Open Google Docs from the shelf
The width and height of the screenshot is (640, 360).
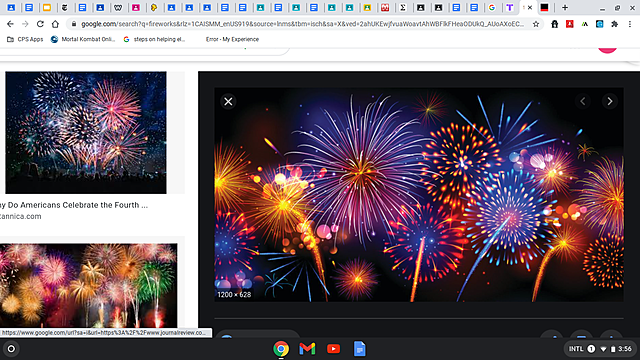click(x=360, y=349)
